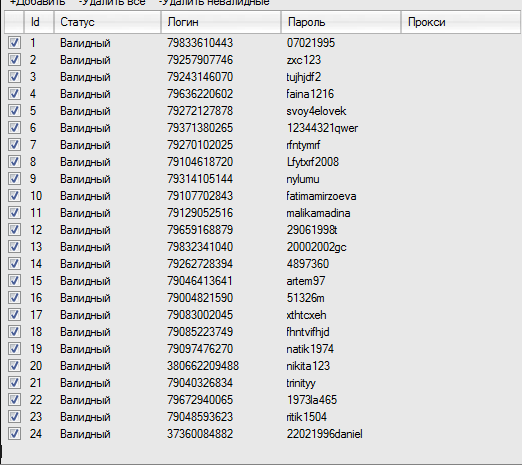Uncheck the checkbox for row 5
The height and width of the screenshot is (468, 522).
click(14, 111)
